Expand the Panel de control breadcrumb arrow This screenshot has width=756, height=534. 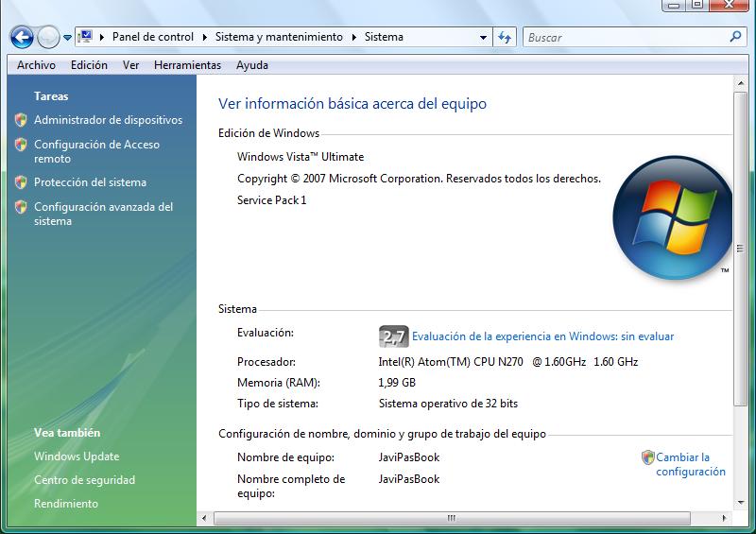[204, 38]
